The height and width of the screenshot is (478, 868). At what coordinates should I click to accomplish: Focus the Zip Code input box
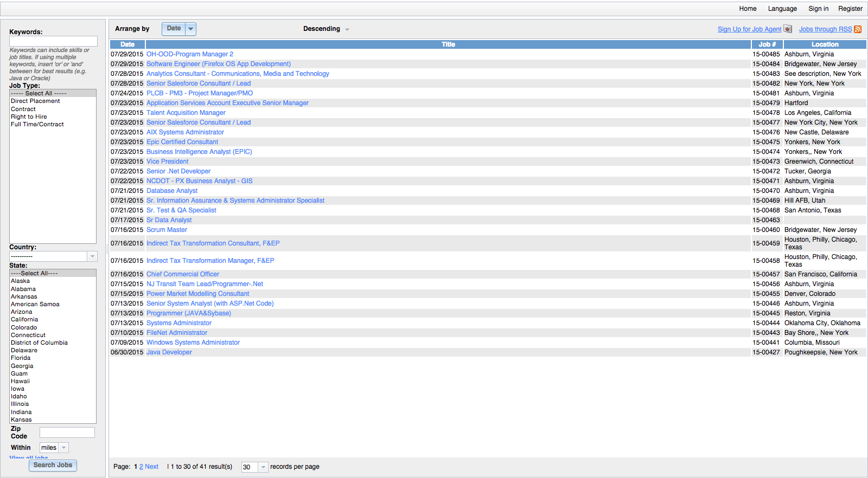pos(67,432)
